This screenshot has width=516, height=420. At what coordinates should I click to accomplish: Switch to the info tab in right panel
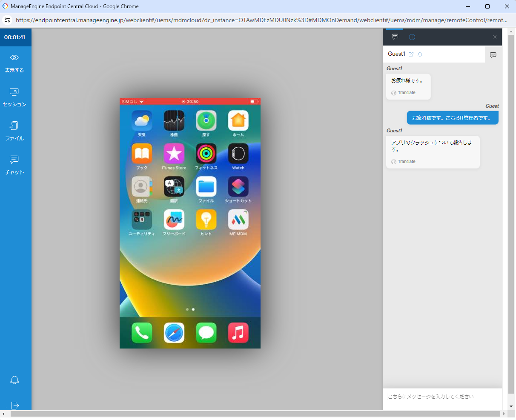coord(412,37)
